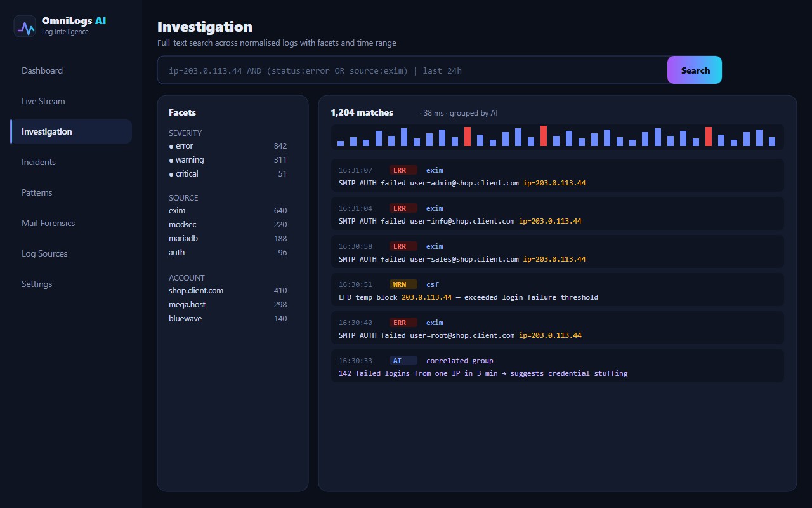The width and height of the screenshot is (812, 508).
Task: Open the 16:30:58 sales@shop.client.com log entry
Action: pyautogui.click(x=558, y=251)
